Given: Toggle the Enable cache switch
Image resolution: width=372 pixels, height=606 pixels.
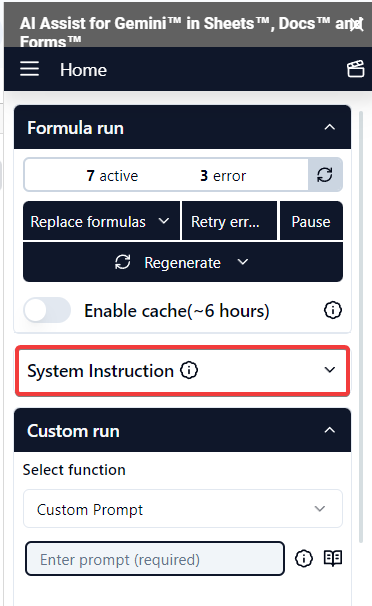Looking at the screenshot, I should tap(47, 310).
